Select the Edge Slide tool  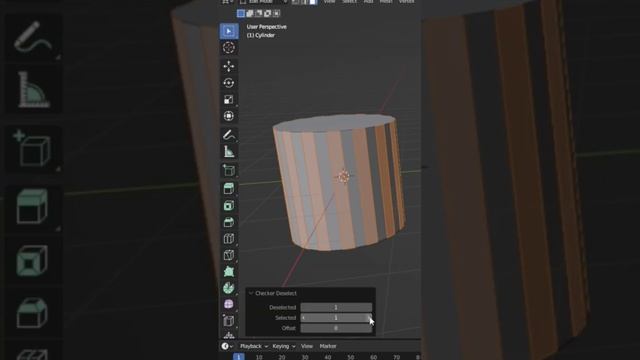click(229, 321)
